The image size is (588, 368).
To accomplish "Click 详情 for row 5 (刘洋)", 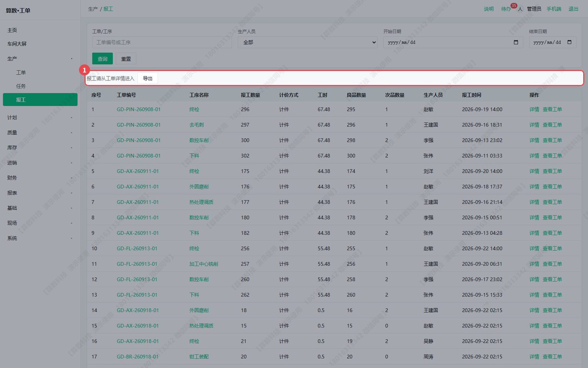I will click(534, 171).
